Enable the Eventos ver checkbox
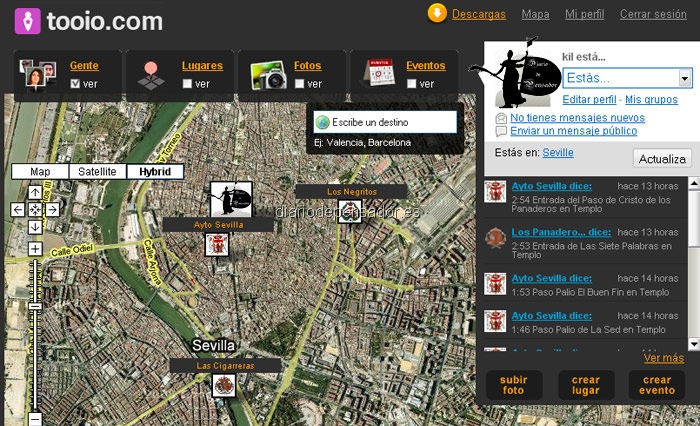Screen dimensions: 700x426 click(412, 84)
